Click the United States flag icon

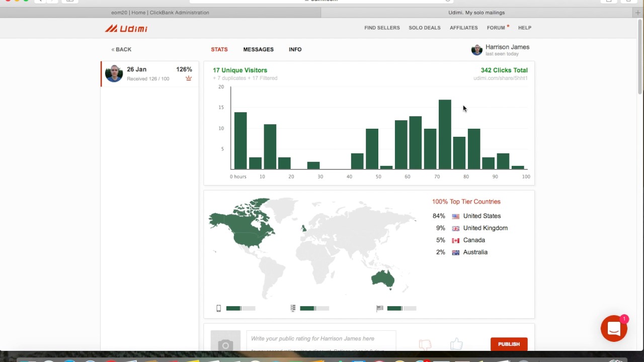click(455, 216)
